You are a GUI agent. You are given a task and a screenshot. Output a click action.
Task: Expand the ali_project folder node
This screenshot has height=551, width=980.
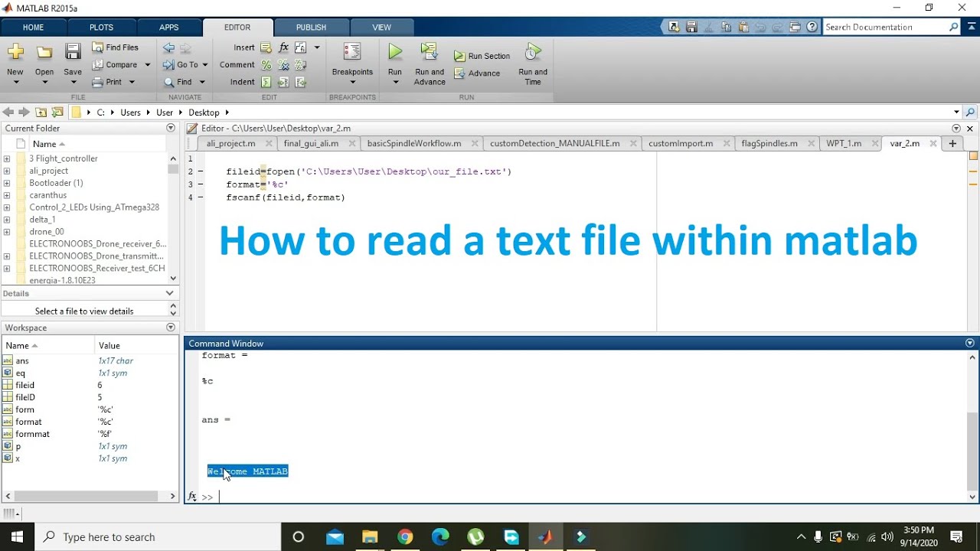tap(7, 171)
